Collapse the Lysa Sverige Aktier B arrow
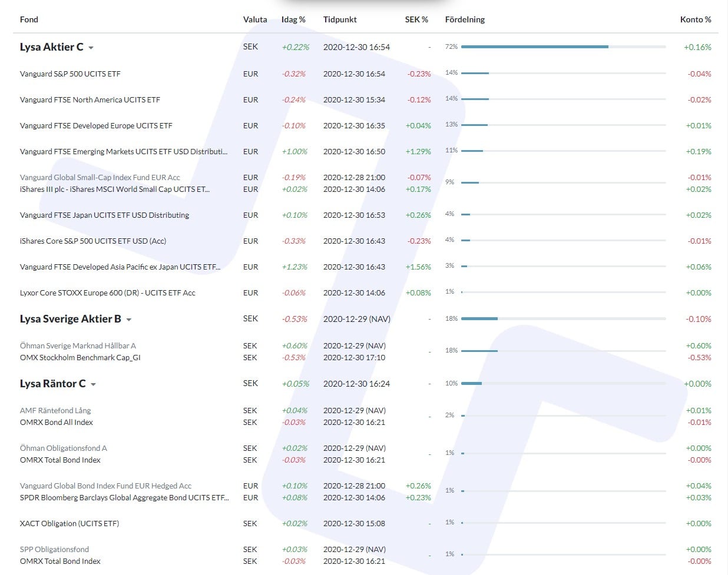The image size is (728, 575). pyautogui.click(x=129, y=320)
